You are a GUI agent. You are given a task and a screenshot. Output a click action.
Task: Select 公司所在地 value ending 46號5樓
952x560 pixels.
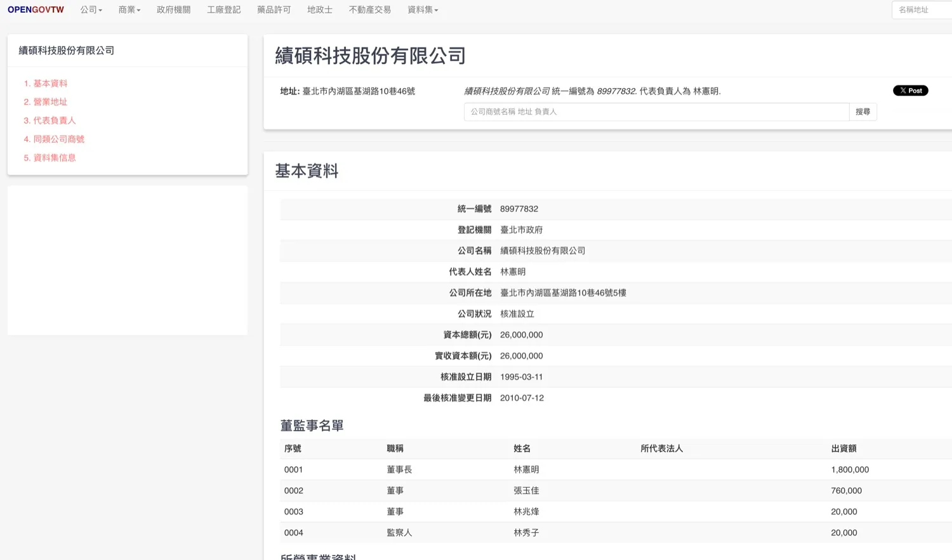(563, 292)
